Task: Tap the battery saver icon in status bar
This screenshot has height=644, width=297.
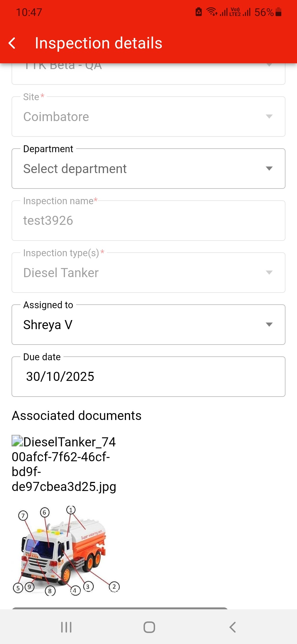Action: [x=199, y=12]
